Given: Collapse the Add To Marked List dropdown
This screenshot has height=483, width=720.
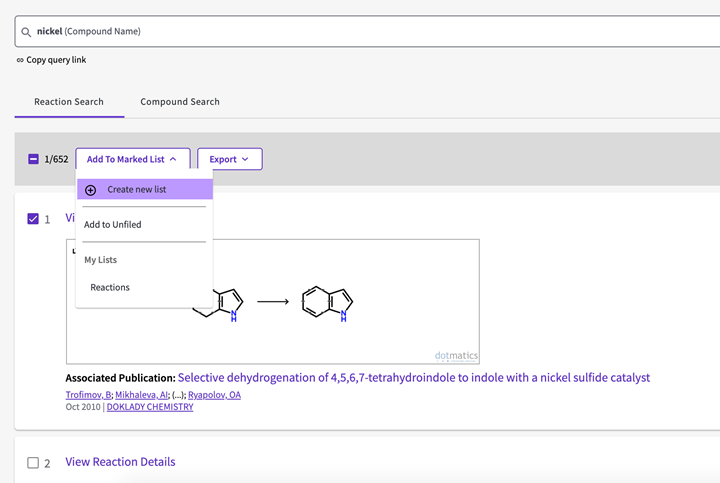Looking at the screenshot, I should (133, 159).
